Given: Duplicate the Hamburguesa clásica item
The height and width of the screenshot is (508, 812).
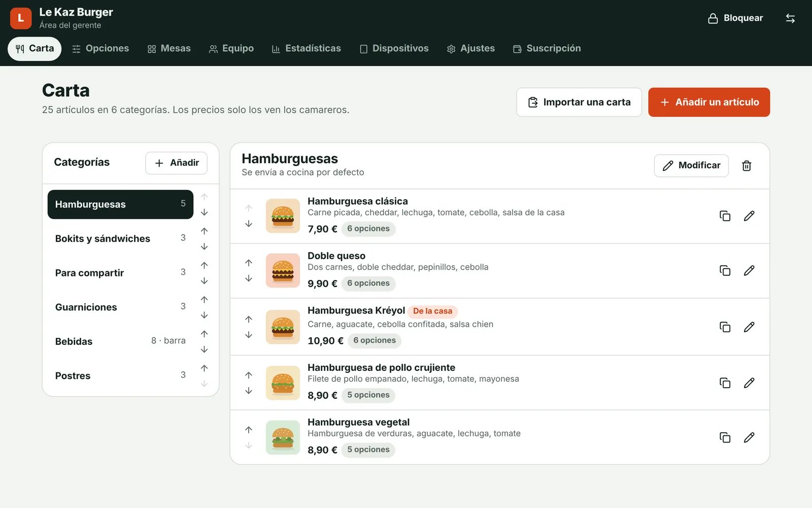Looking at the screenshot, I should coord(725,216).
